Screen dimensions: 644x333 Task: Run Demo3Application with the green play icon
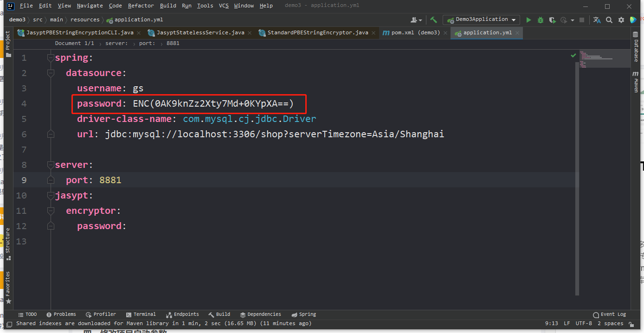point(528,20)
